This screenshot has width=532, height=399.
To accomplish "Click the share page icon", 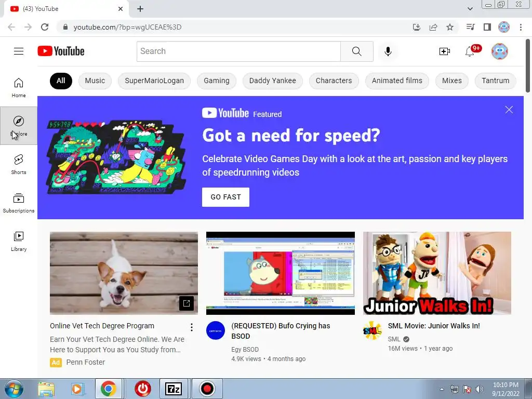I will [433, 27].
